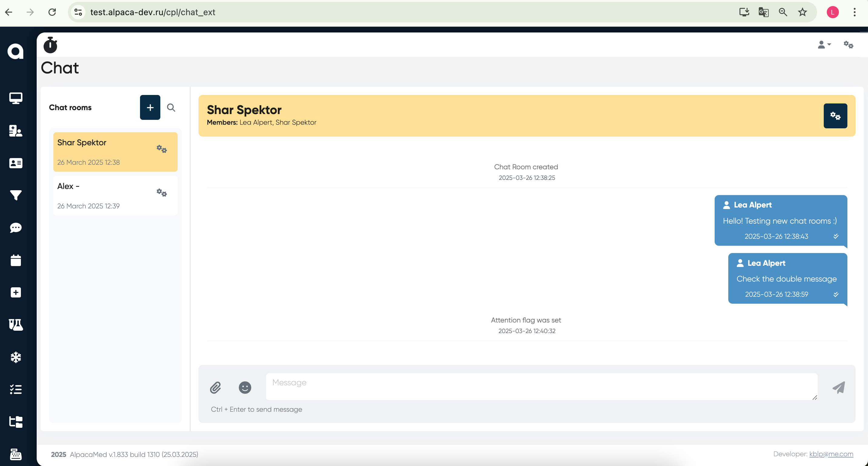Image resolution: width=868 pixels, height=466 pixels.
Task: Select the Shar Spektor chat room
Action: [x=101, y=152]
